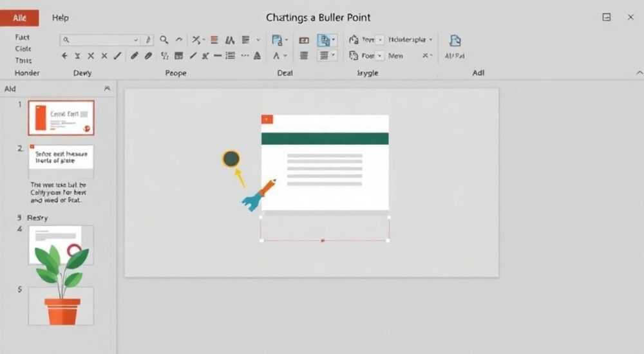This screenshot has width=644, height=354.
Task: Click the text direction IA icon
Action: 230,40
